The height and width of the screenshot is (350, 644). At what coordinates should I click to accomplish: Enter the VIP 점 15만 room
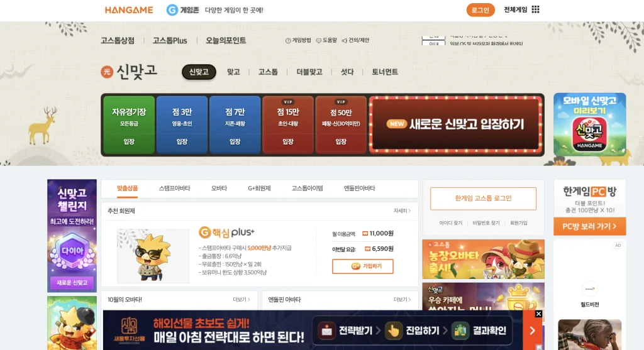[288, 125]
